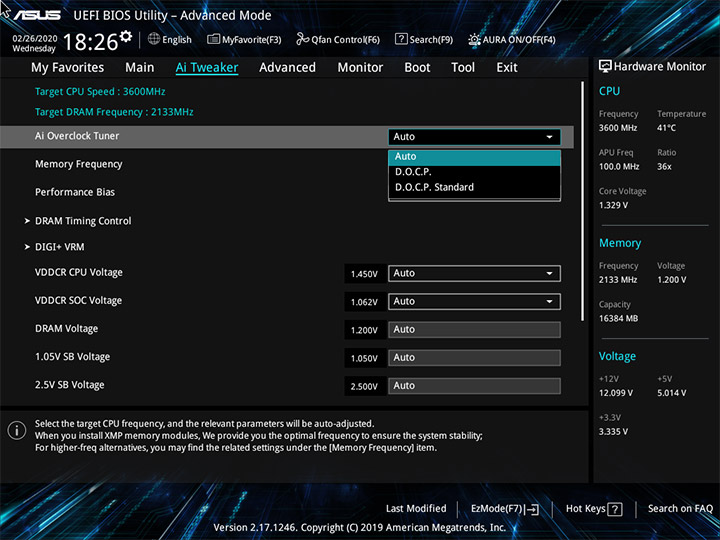Image resolution: width=720 pixels, height=540 pixels.
Task: Open VDDCR SOC Voltage dropdown
Action: (x=474, y=302)
